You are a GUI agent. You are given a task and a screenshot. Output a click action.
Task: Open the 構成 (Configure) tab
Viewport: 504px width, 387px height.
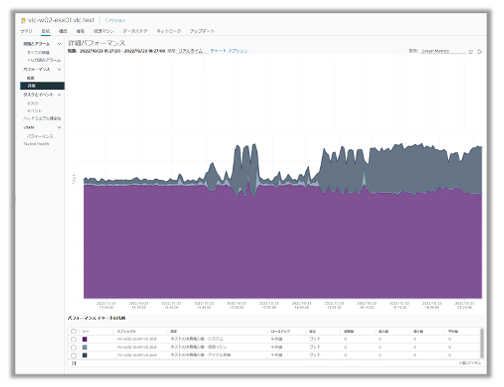point(63,31)
